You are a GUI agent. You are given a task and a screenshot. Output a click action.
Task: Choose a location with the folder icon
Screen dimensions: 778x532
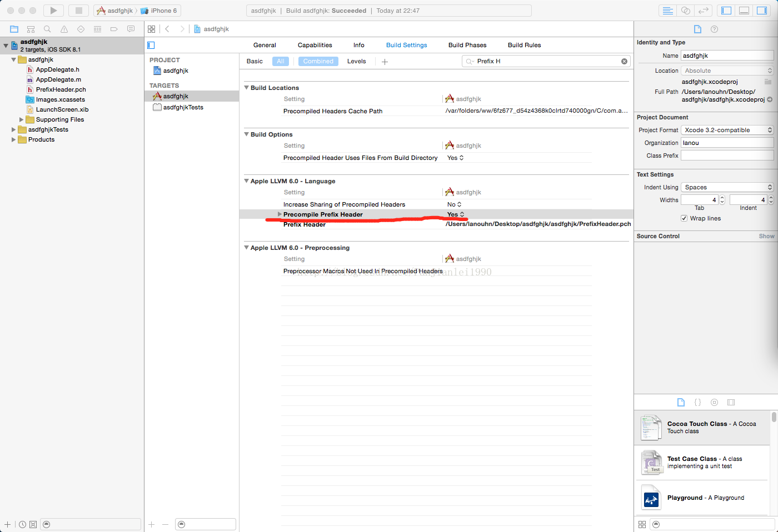click(x=768, y=82)
